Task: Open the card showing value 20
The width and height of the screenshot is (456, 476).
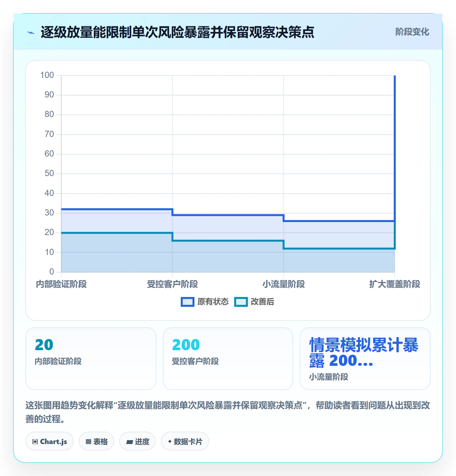Action: coord(91,359)
